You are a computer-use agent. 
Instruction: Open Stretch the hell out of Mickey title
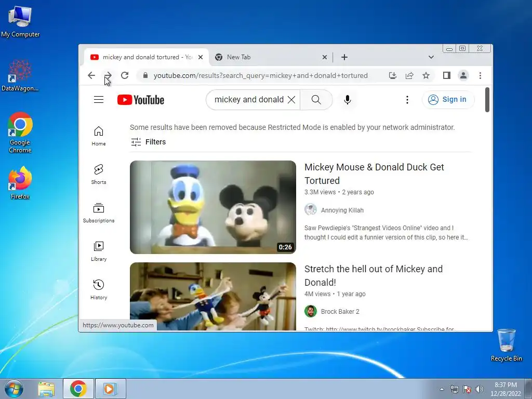[373, 275]
